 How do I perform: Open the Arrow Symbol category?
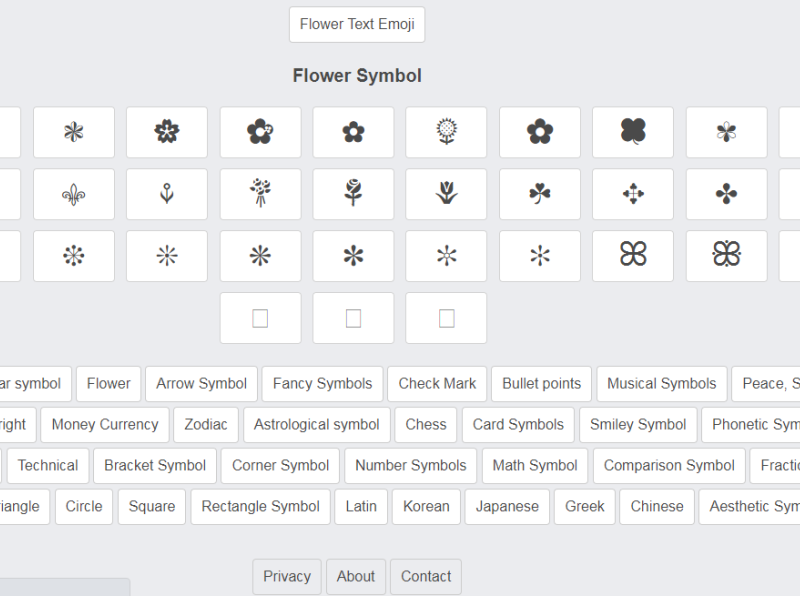pos(201,384)
